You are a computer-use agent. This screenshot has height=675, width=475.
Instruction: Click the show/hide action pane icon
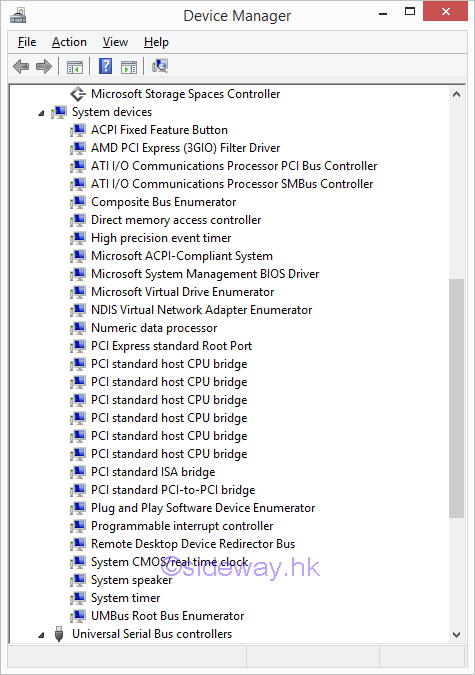129,67
